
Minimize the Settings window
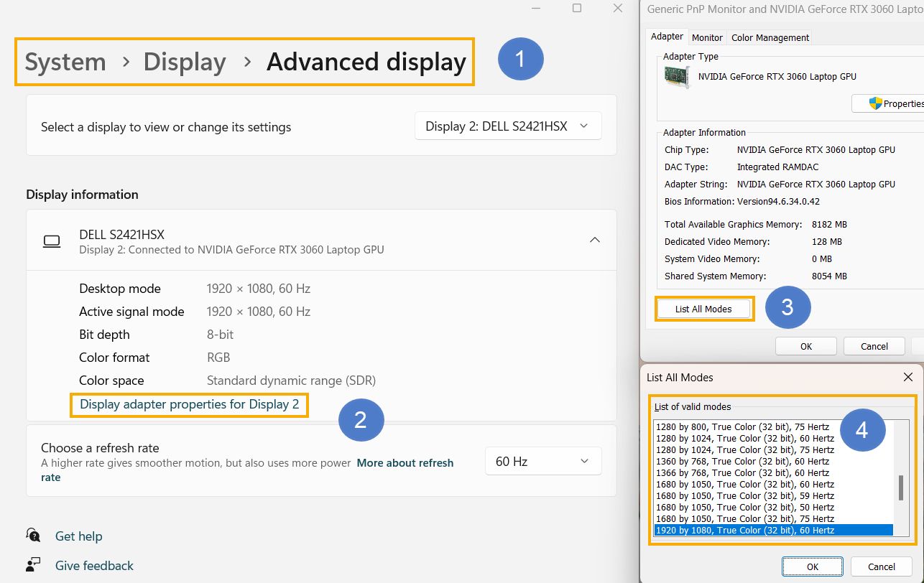(x=536, y=8)
